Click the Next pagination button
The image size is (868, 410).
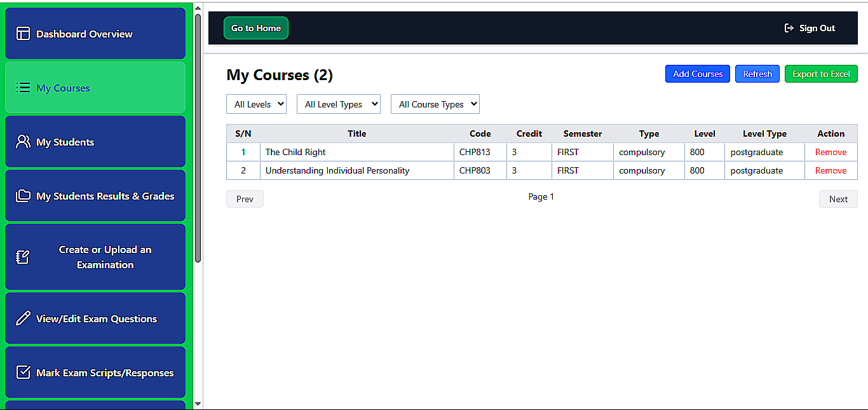pos(838,199)
